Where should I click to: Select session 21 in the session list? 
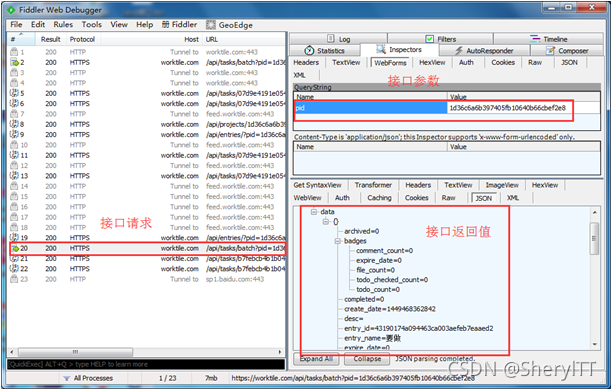point(147,258)
